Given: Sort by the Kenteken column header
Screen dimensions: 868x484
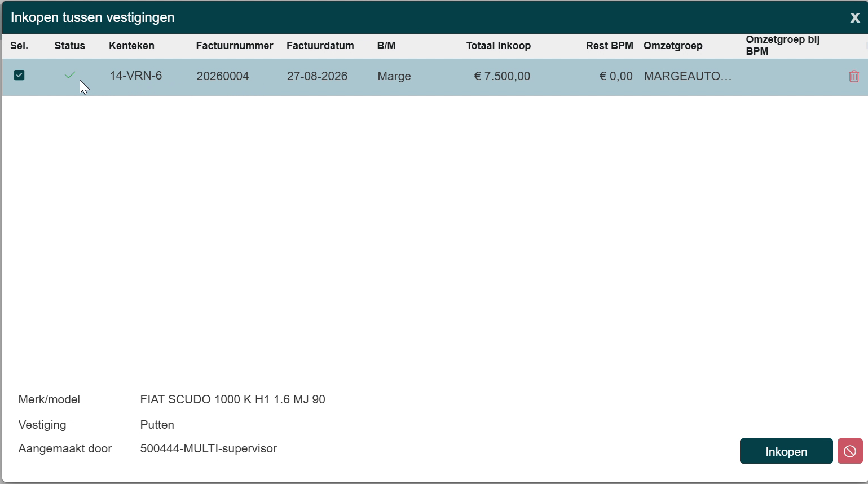Looking at the screenshot, I should click(131, 46).
